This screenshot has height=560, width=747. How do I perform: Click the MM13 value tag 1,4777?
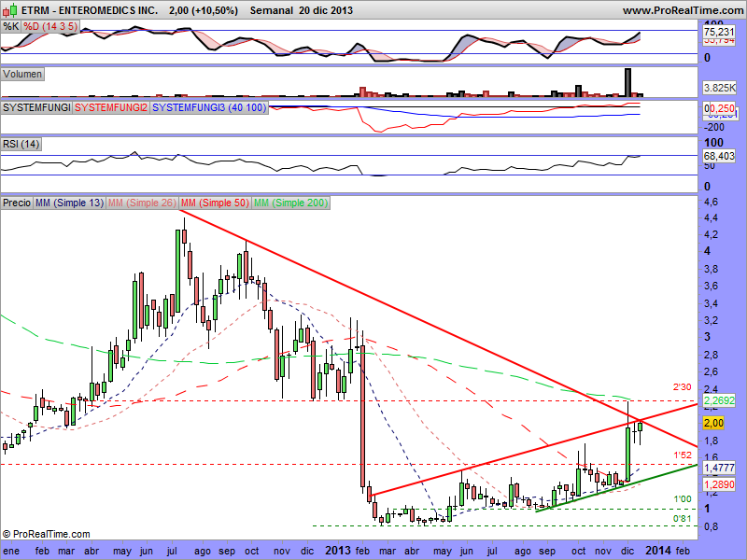point(719,468)
